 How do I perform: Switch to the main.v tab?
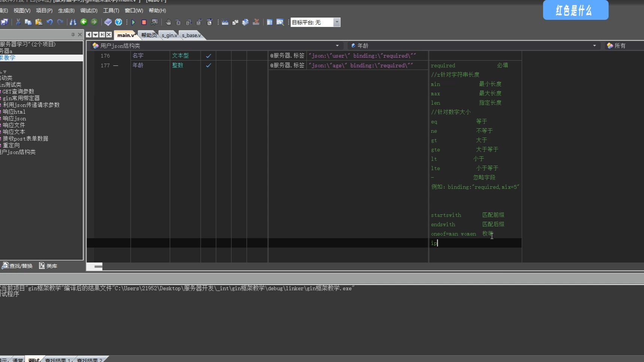coord(127,35)
